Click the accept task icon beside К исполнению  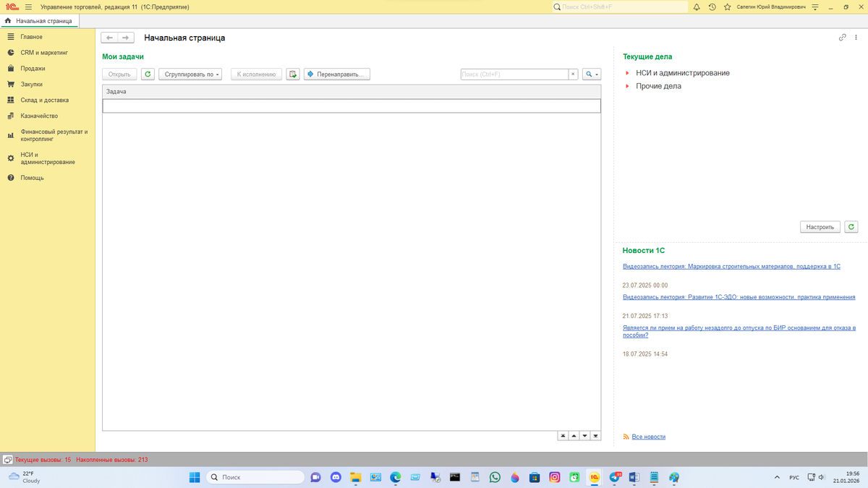coord(293,74)
